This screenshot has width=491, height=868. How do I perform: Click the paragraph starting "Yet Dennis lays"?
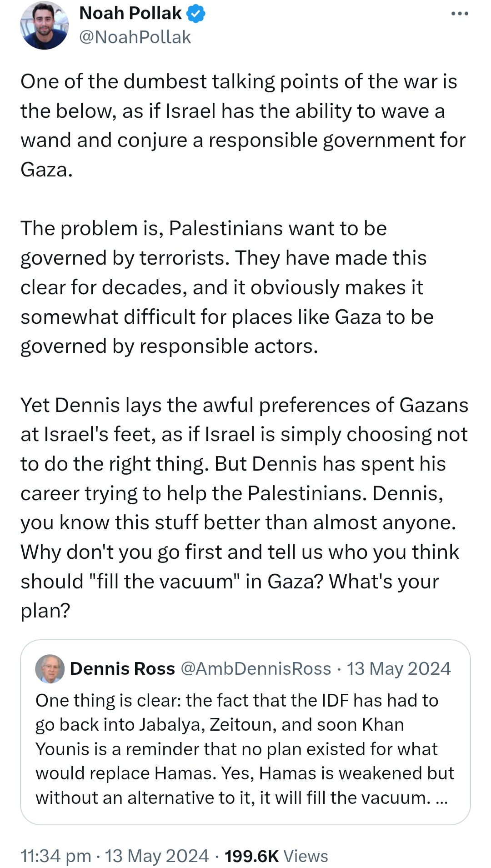pos(244,493)
